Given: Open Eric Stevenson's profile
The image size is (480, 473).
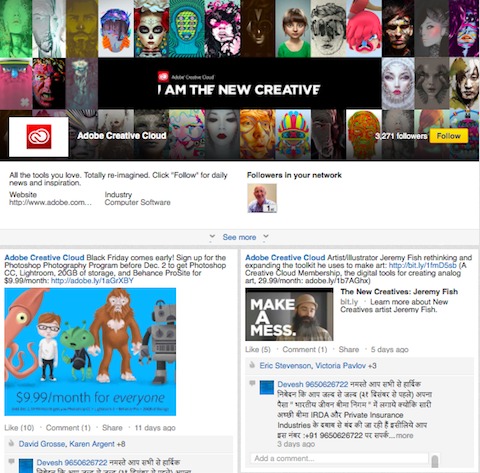Looking at the screenshot, I should click(x=285, y=366).
